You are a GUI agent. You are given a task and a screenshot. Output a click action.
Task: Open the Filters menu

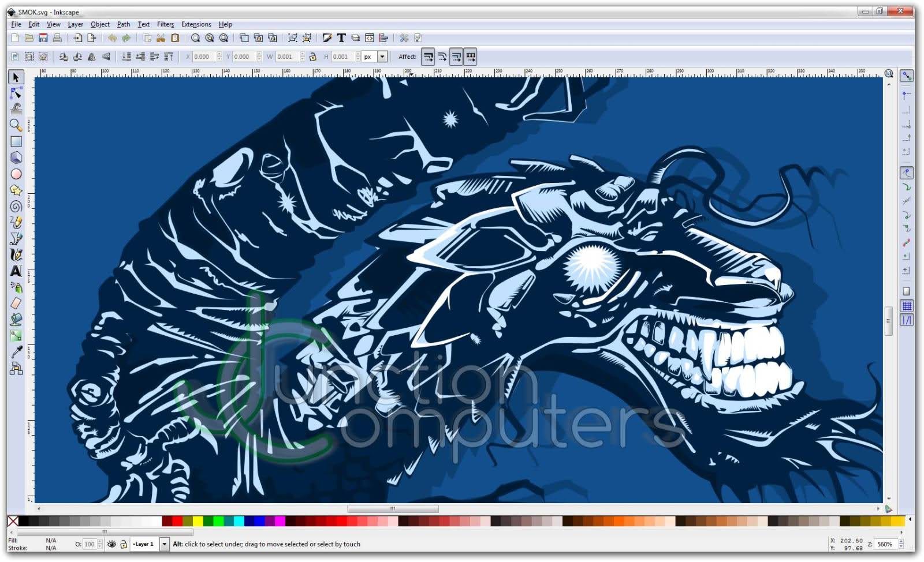tap(166, 24)
